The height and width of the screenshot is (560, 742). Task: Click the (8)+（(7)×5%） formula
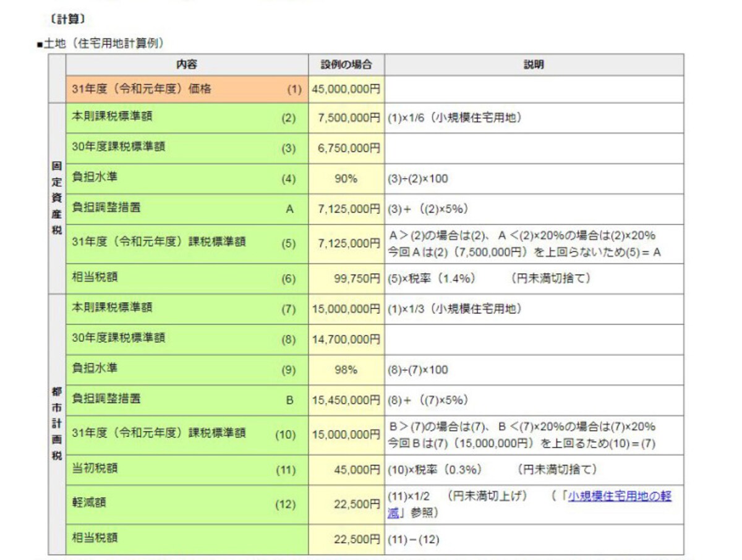tap(429, 400)
